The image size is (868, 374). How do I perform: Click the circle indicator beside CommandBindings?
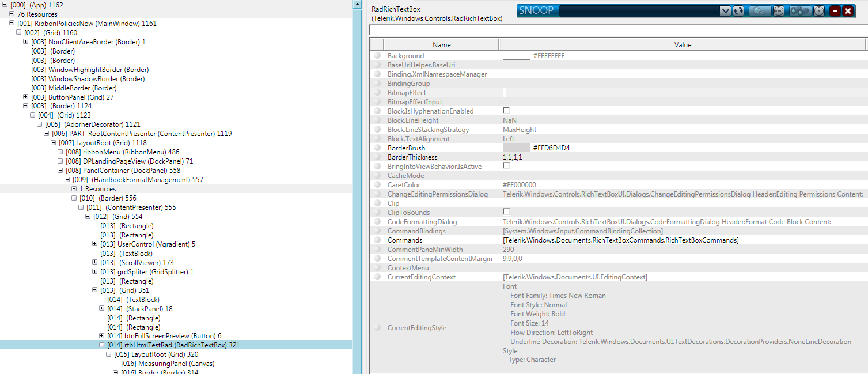tap(377, 231)
